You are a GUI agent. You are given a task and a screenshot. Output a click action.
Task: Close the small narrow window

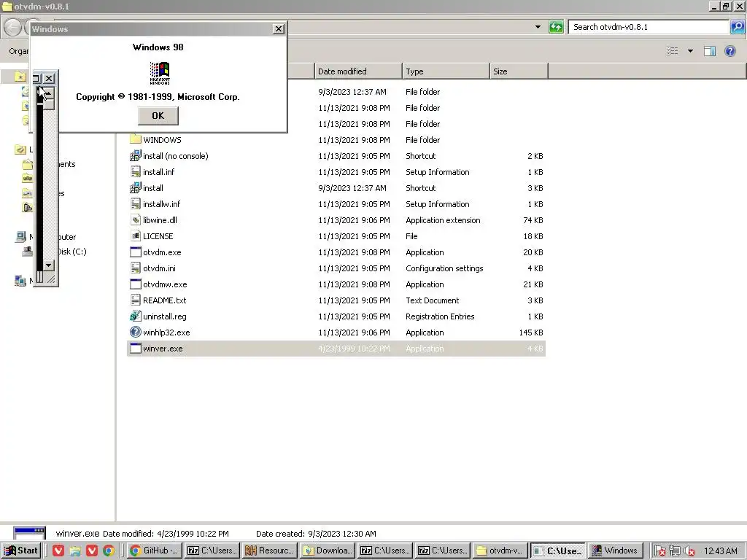49,79
